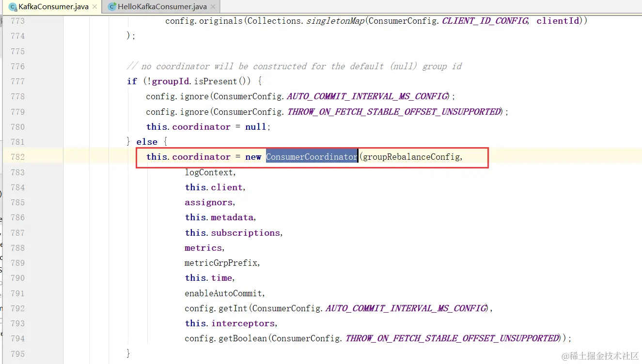The image size is (642, 364).
Task: Click metrics argument on line 788
Action: tap(203, 248)
